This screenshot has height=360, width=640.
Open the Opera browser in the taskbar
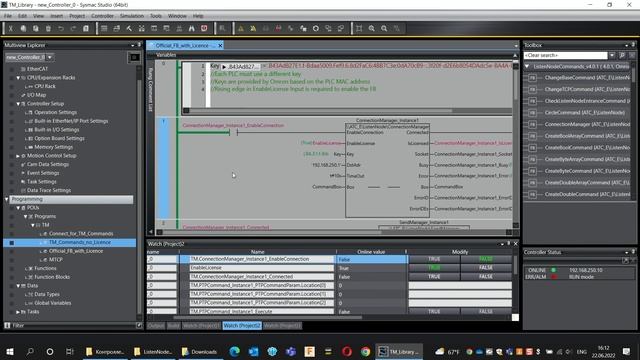(347, 351)
